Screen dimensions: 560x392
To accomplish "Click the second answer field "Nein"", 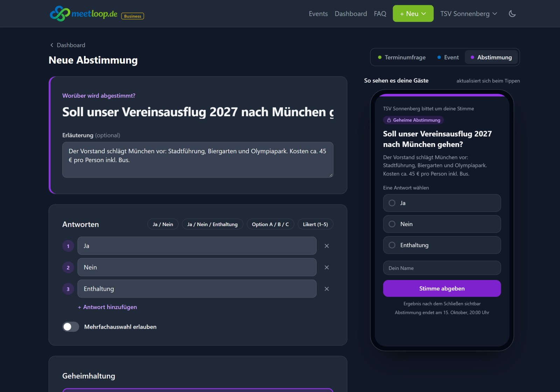I will pyautogui.click(x=197, y=267).
